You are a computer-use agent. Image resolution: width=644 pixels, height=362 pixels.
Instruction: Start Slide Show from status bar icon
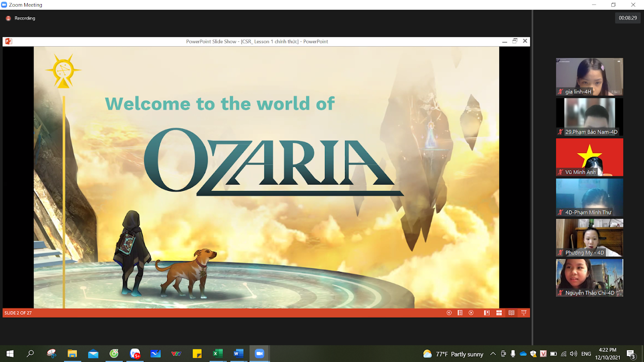pos(524,313)
